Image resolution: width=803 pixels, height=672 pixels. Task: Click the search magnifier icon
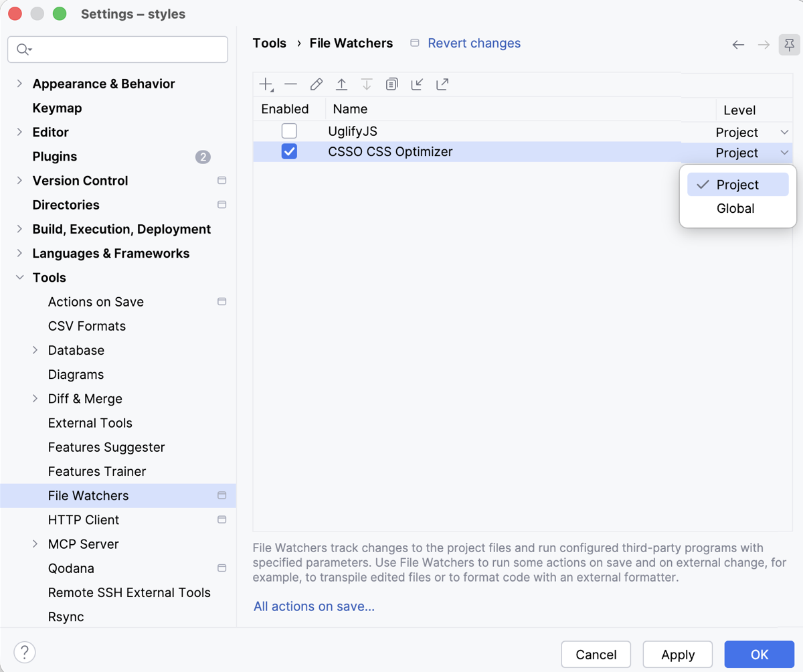click(24, 50)
